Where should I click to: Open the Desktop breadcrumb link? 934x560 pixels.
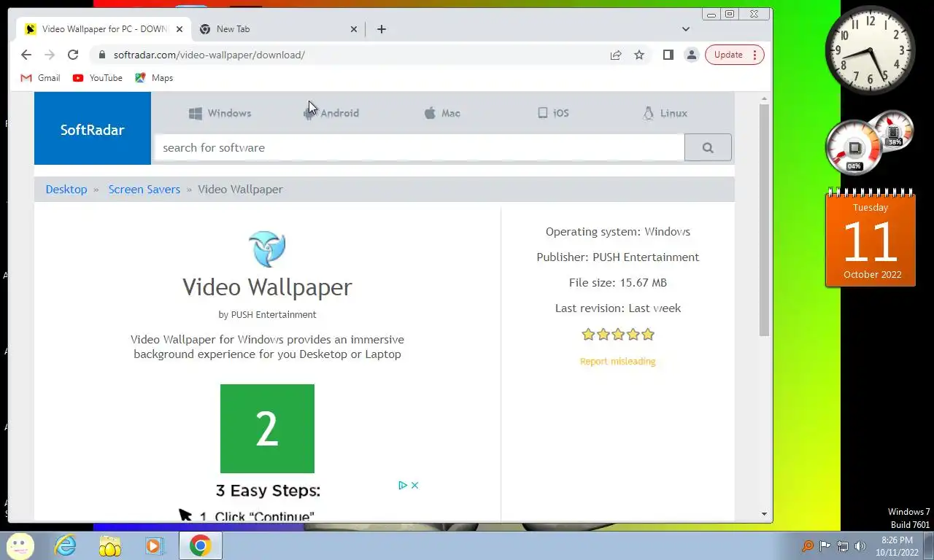(66, 189)
